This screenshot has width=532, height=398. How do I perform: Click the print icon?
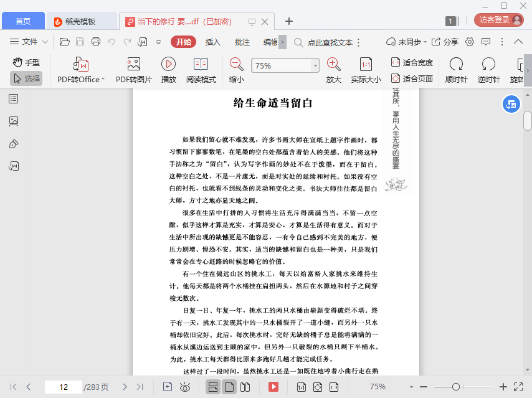(x=96, y=42)
